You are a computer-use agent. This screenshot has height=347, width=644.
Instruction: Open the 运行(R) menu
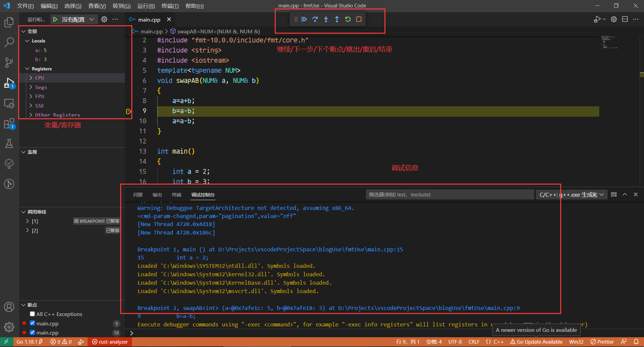146,6
